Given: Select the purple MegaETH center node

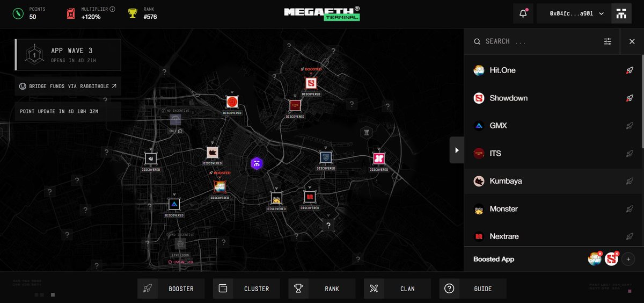Looking at the screenshot, I should point(257,163).
